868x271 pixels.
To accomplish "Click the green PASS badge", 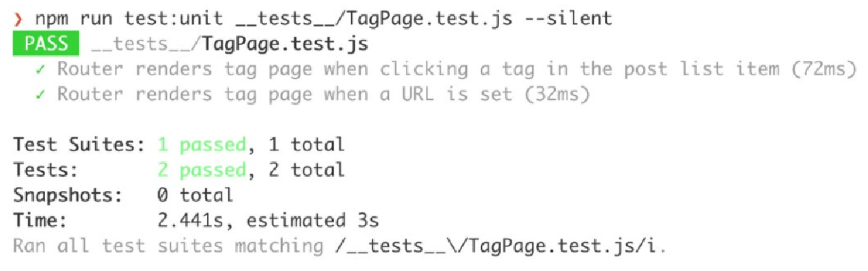I will (46, 44).
